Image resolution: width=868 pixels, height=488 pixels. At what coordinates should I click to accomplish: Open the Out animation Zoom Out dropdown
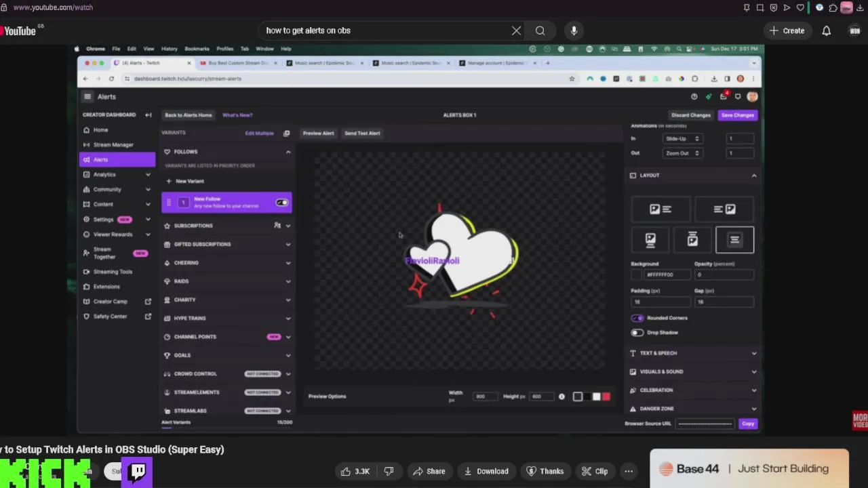point(682,153)
